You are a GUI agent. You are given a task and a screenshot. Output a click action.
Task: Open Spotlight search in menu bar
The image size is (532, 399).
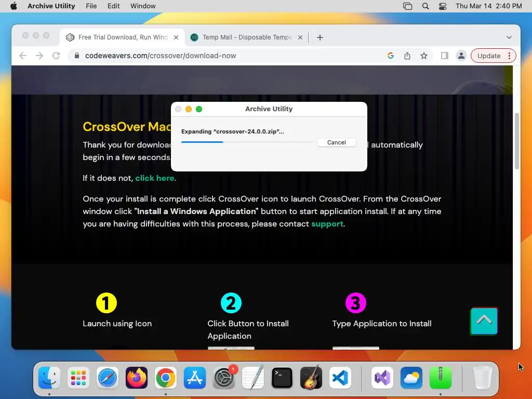pos(425,6)
